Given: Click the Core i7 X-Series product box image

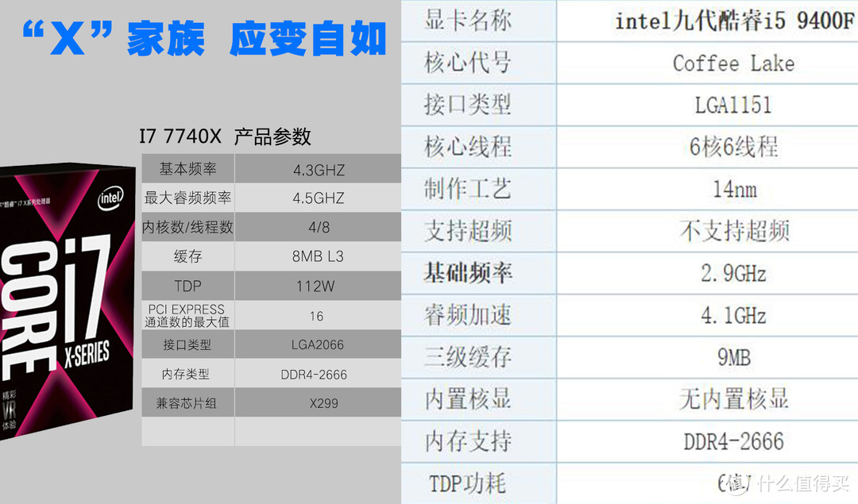Looking at the screenshot, I should pyautogui.click(x=67, y=301).
